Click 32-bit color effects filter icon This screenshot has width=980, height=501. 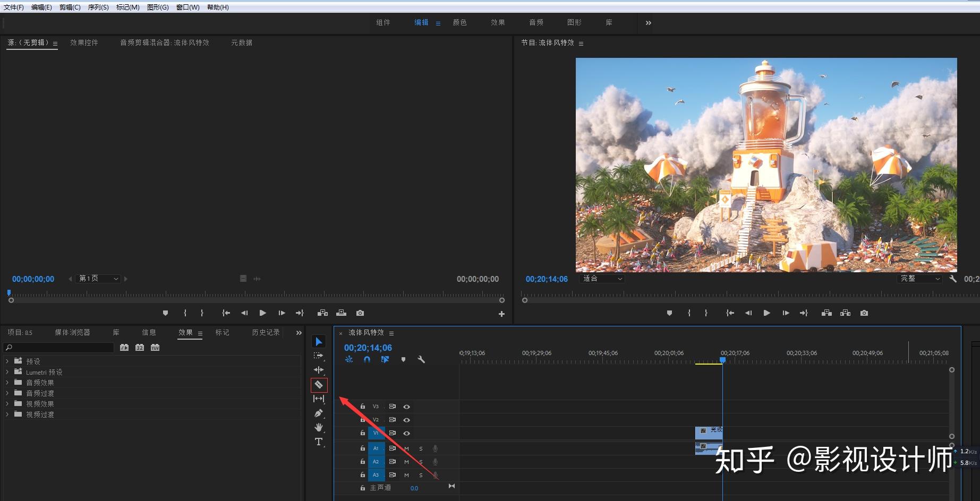(x=140, y=348)
